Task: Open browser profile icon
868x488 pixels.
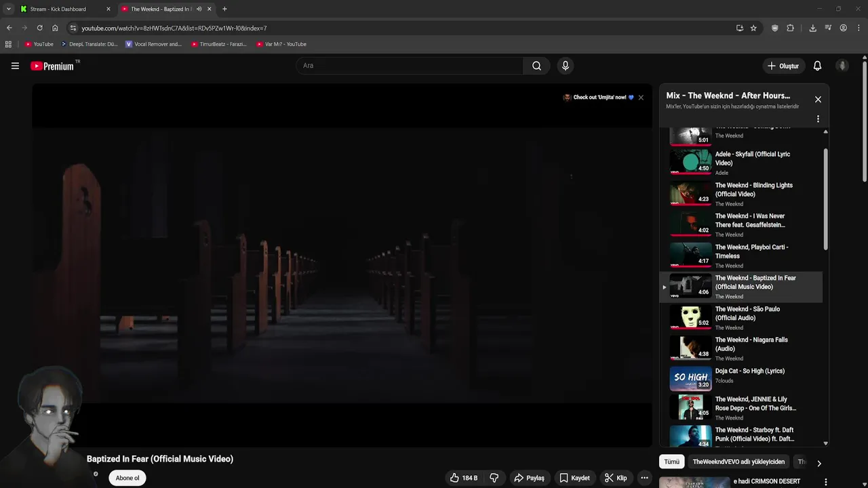Action: (843, 28)
